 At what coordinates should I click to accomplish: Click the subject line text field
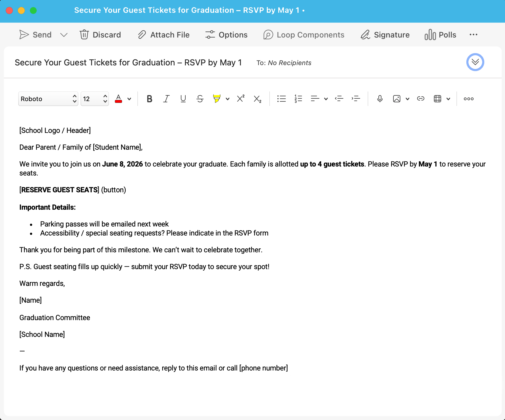pos(128,62)
